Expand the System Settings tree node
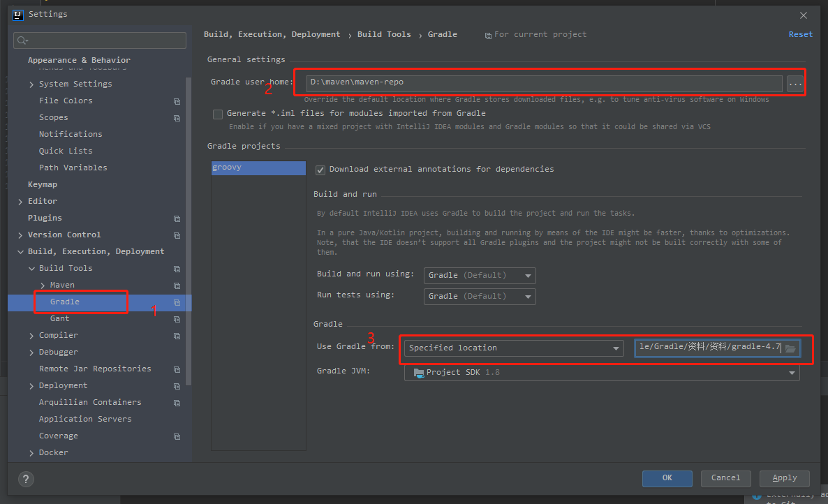The image size is (828, 504). tap(31, 84)
